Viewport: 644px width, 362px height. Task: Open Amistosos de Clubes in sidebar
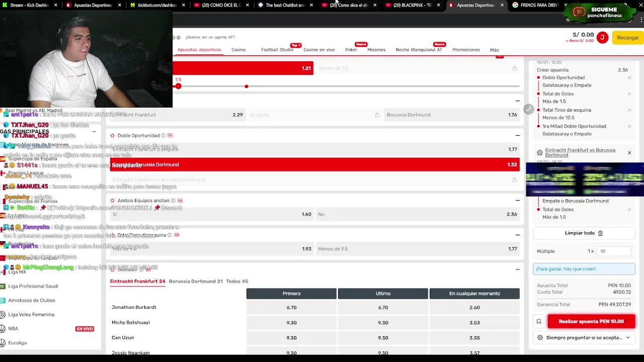(32, 300)
